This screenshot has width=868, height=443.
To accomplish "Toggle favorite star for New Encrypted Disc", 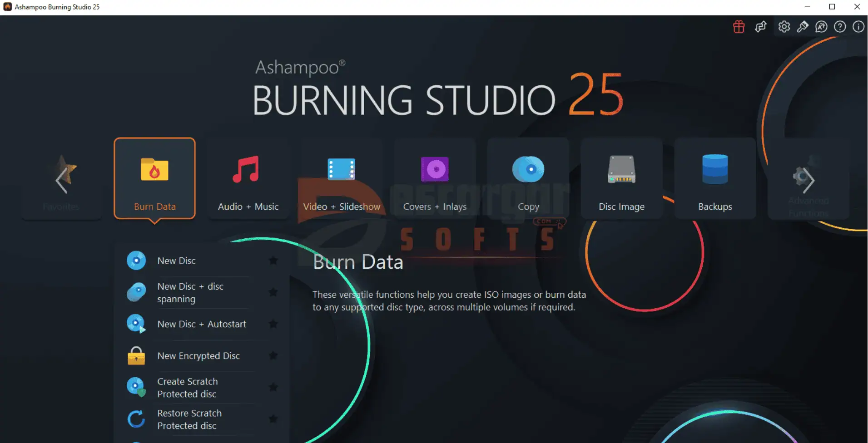I will pyautogui.click(x=273, y=355).
